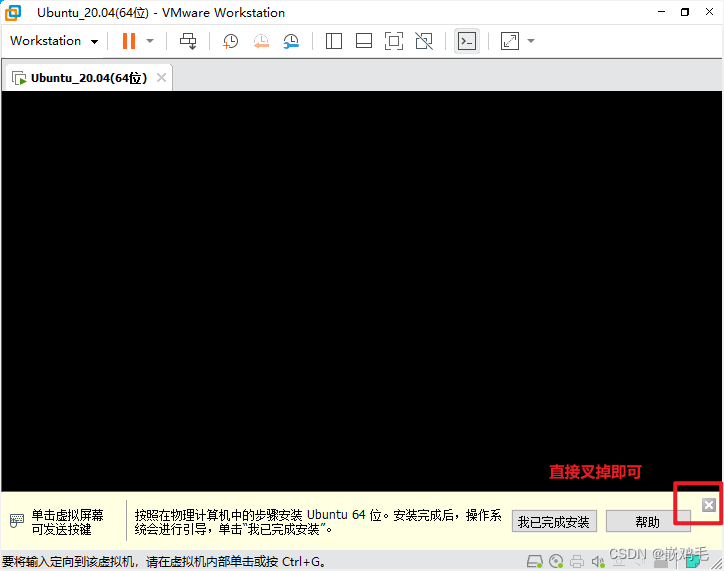The image size is (724, 571).
Task: Expand the power options dropdown arrow
Action: click(150, 41)
